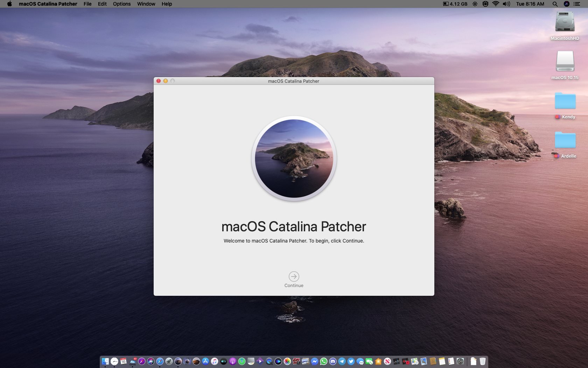Image resolution: width=588 pixels, height=368 pixels.
Task: Open the clock app in the Dock
Action: coord(114,361)
